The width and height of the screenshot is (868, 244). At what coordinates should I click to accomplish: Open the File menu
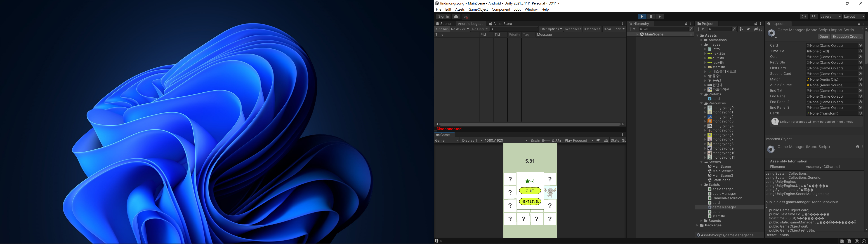pyautogui.click(x=438, y=9)
